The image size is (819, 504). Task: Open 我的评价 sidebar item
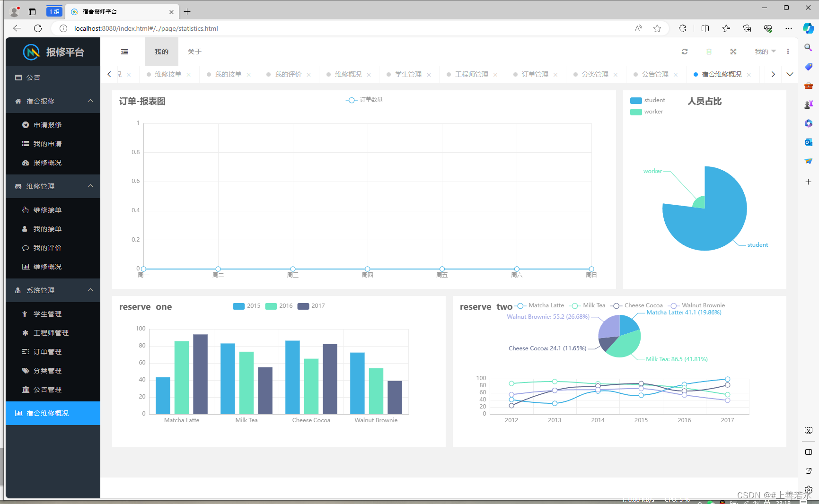53,248
